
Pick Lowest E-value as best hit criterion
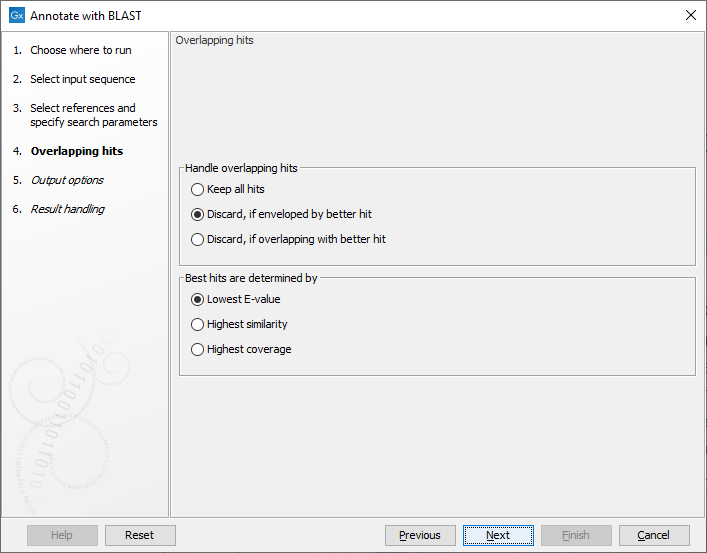[x=197, y=299]
